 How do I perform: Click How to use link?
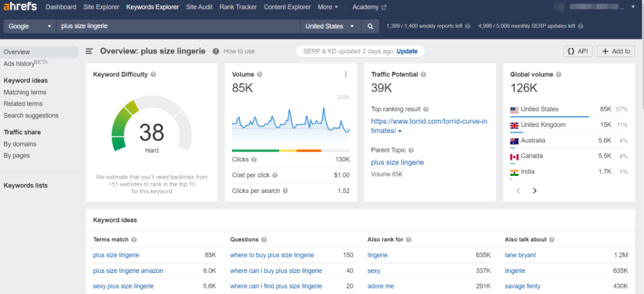click(239, 51)
